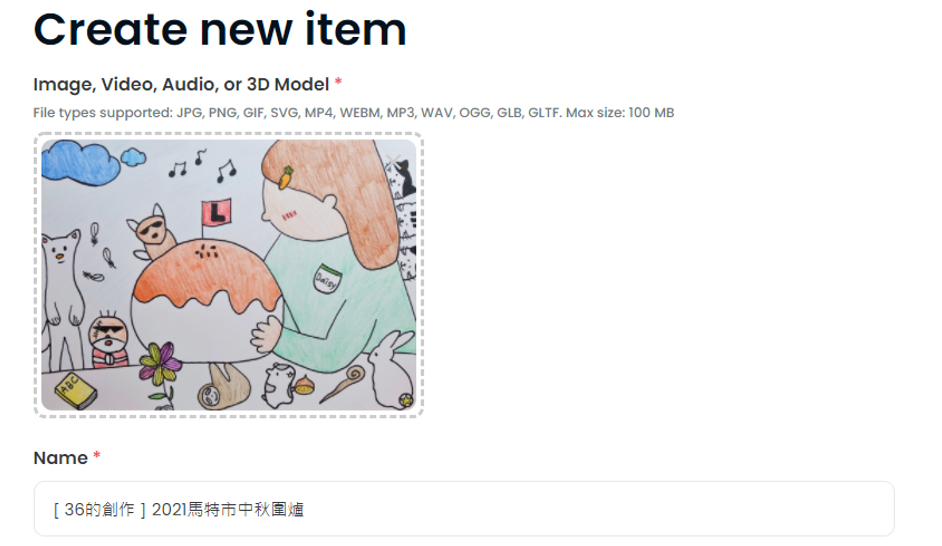Click the "Create new item" heading
Image resolution: width=942 pixels, height=546 pixels.
click(220, 29)
